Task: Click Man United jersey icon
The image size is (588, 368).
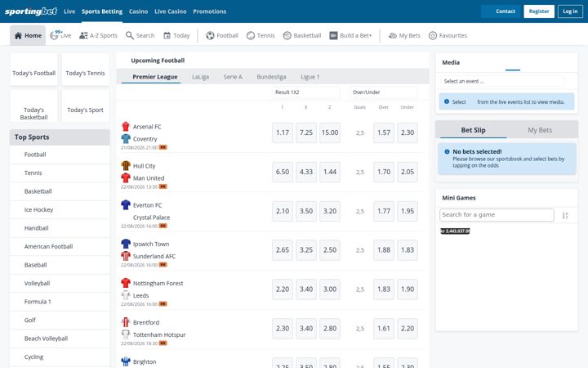Action: tap(126, 177)
